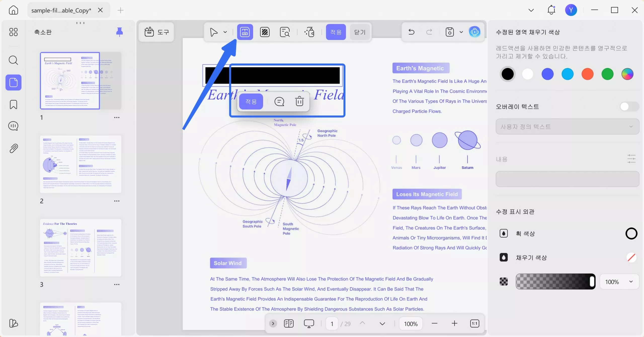Image resolution: width=644 pixels, height=337 pixels.
Task: Adjust the opacity gradient slider
Action: [555, 282]
